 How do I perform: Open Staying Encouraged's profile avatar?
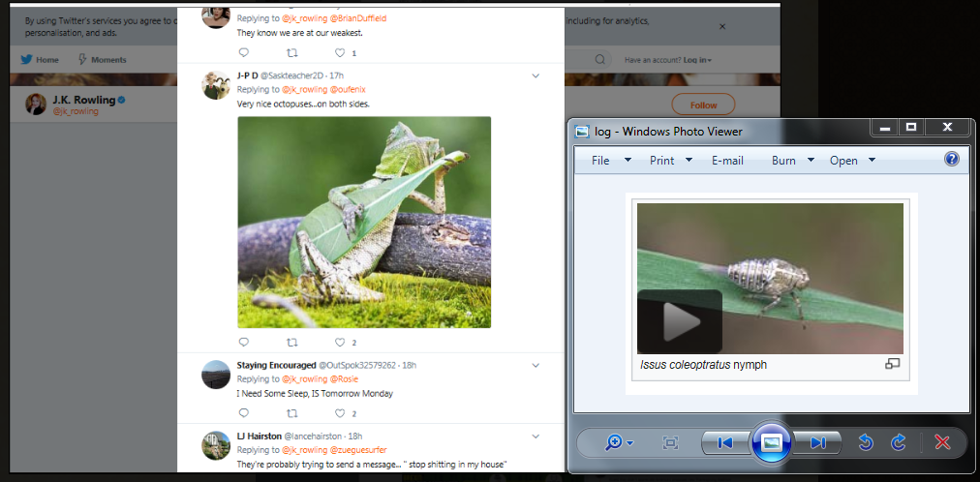(x=216, y=375)
